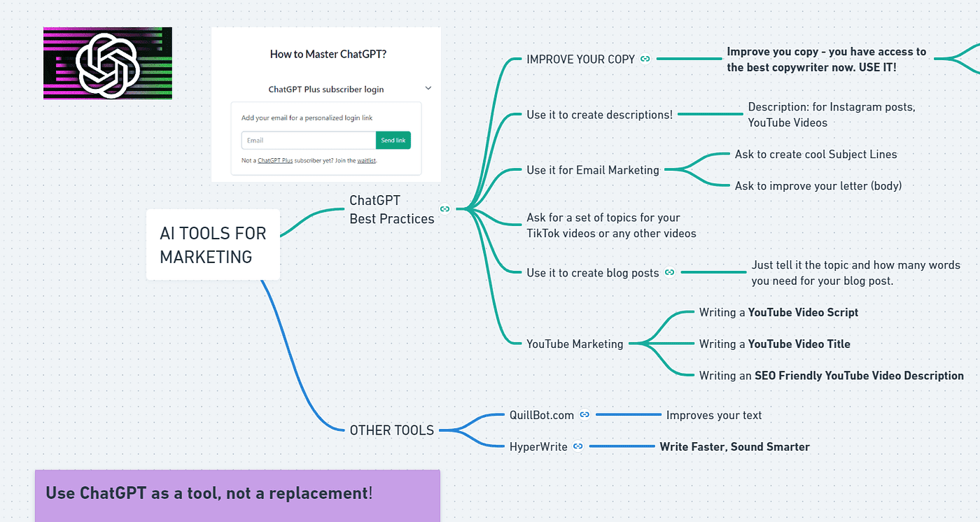This screenshot has height=522, width=980.
Task: Click 'Writing a YouTube Video Title'
Action: tap(774, 344)
